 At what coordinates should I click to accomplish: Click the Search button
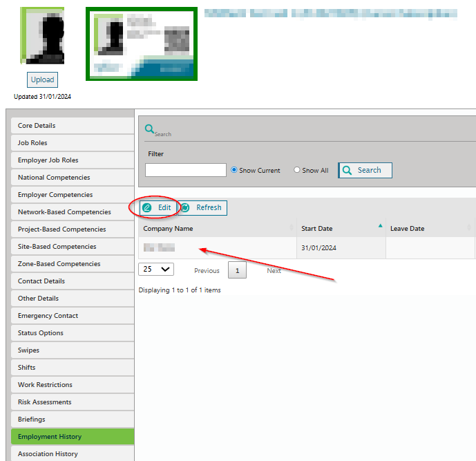tap(365, 170)
